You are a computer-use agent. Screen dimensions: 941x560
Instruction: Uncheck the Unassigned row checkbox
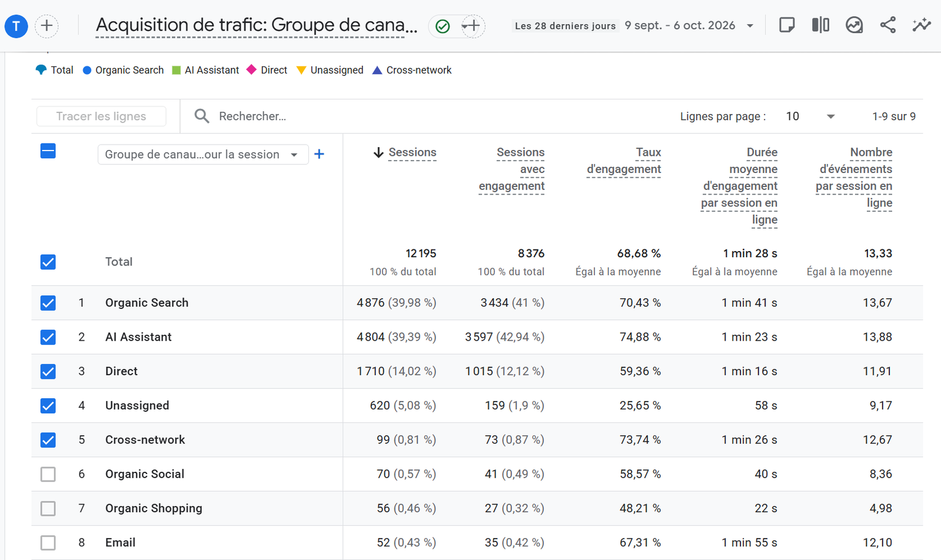(48, 406)
